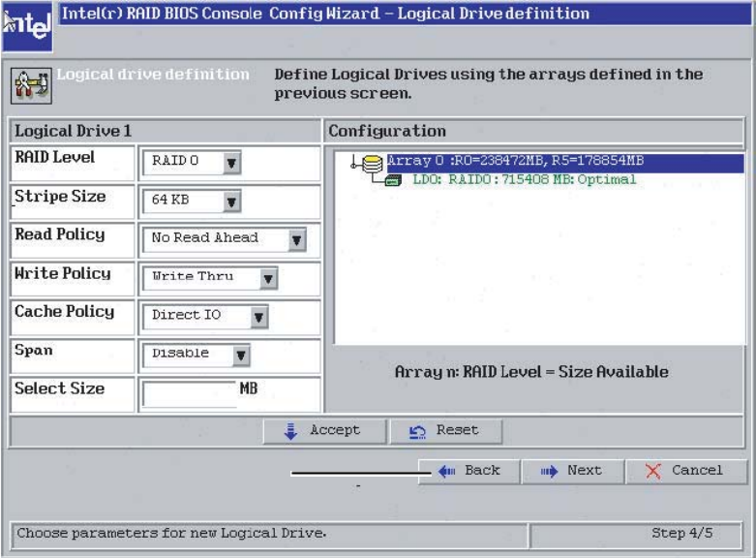Open the Span dropdown arrow
The width and height of the screenshot is (756, 558).
pyautogui.click(x=241, y=356)
